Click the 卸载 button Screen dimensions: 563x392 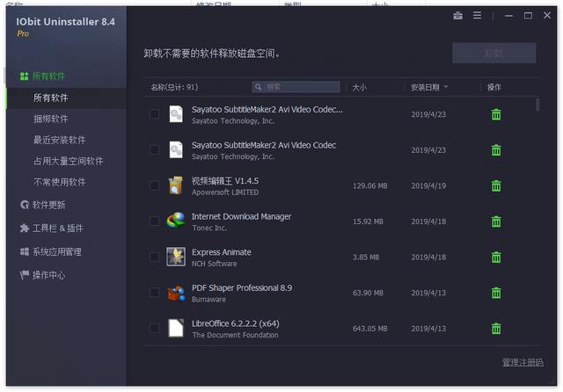(x=494, y=53)
